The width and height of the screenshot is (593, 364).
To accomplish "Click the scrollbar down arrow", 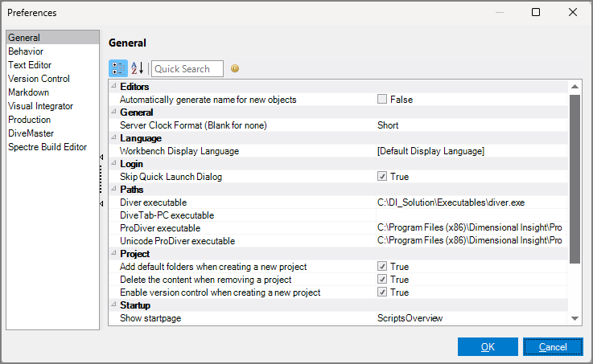I will point(574,319).
